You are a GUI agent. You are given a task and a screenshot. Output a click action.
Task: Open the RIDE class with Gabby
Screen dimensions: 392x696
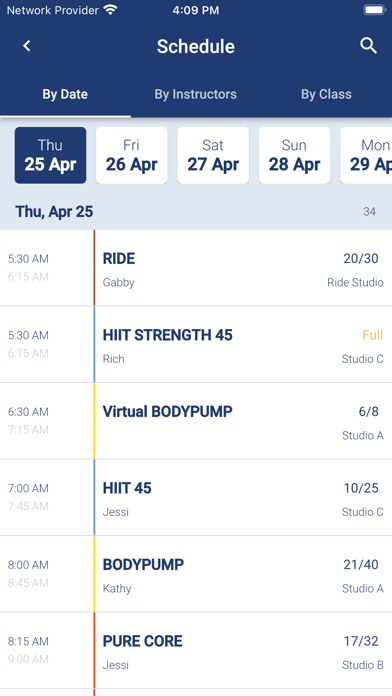(196, 268)
